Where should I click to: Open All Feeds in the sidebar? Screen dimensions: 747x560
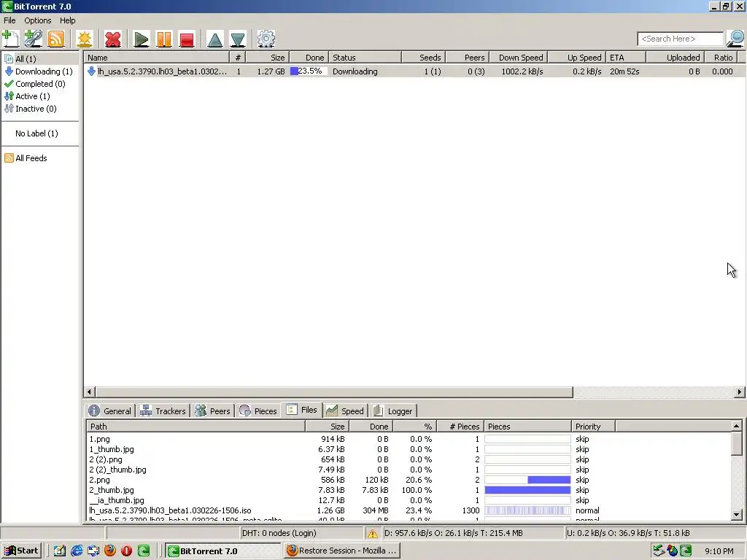(x=26, y=158)
